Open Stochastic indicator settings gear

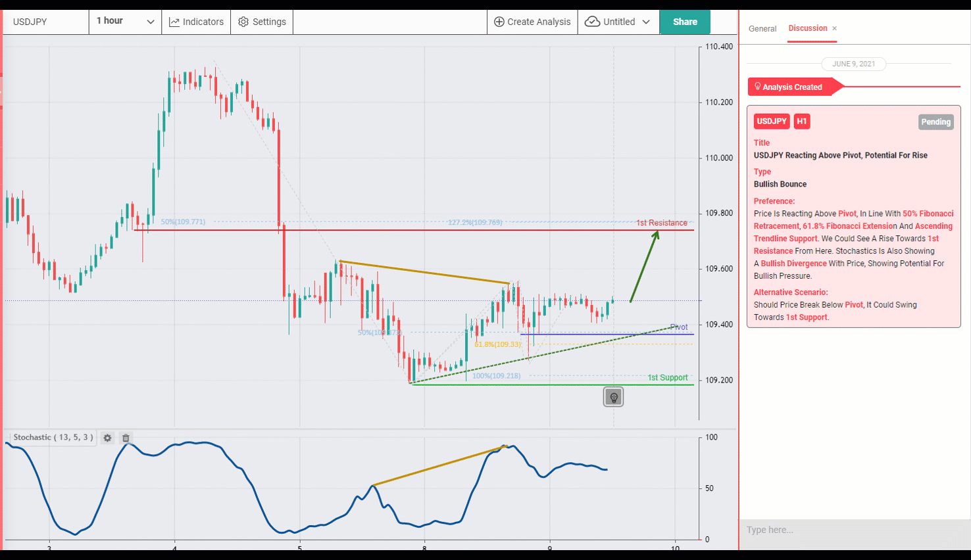pos(107,438)
